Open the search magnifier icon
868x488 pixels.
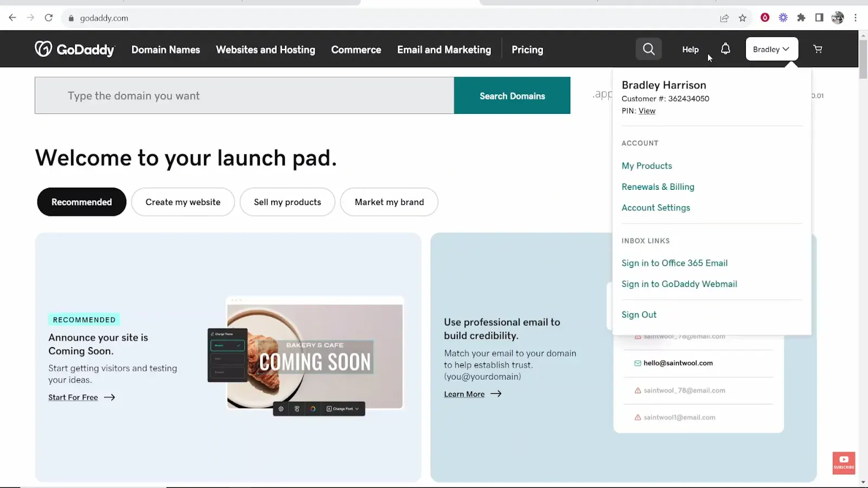[x=649, y=49]
